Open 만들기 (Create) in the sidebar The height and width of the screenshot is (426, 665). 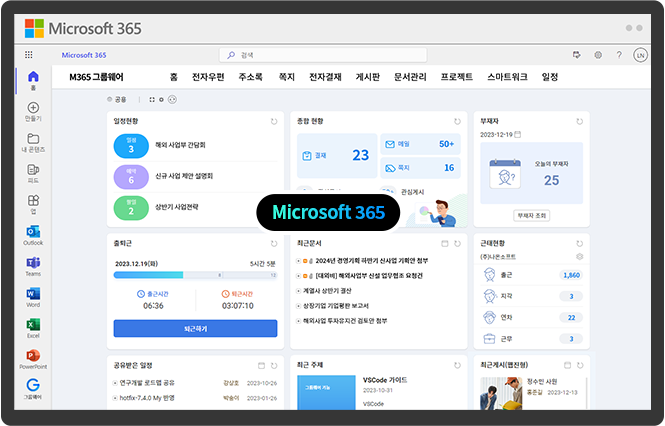[x=33, y=112]
